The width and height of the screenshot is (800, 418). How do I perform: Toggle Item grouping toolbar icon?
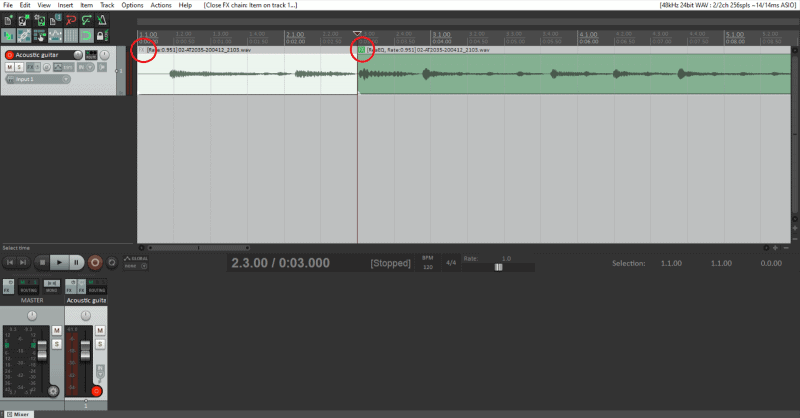pos(23,36)
